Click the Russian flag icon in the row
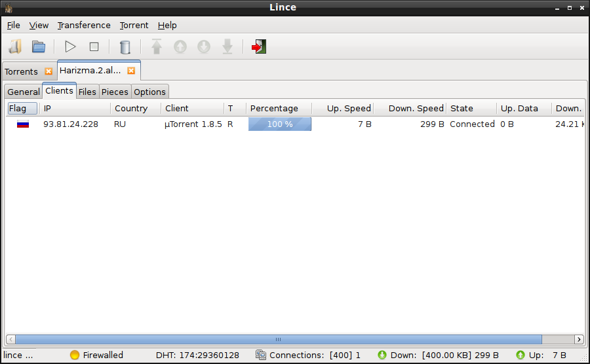 [x=23, y=124]
